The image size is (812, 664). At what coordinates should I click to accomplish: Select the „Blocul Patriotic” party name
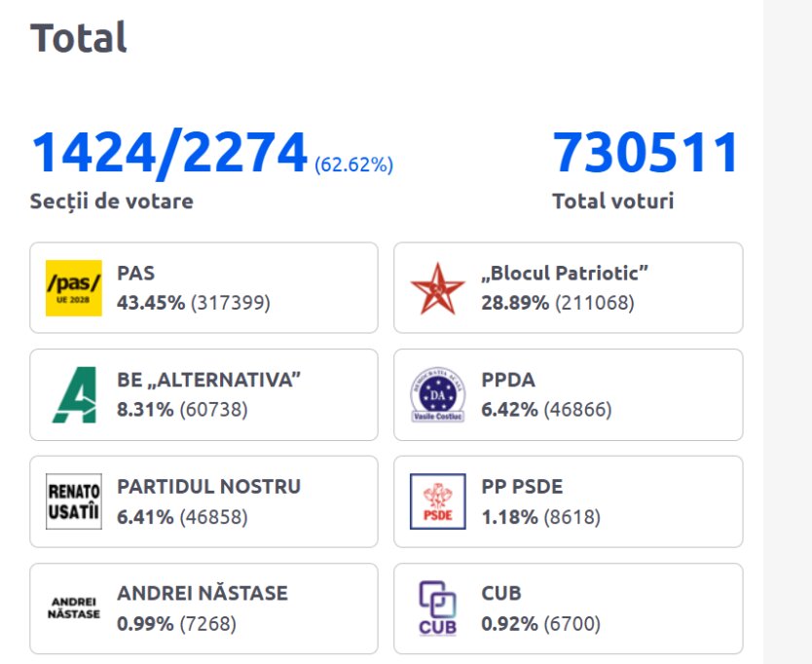pos(565,273)
